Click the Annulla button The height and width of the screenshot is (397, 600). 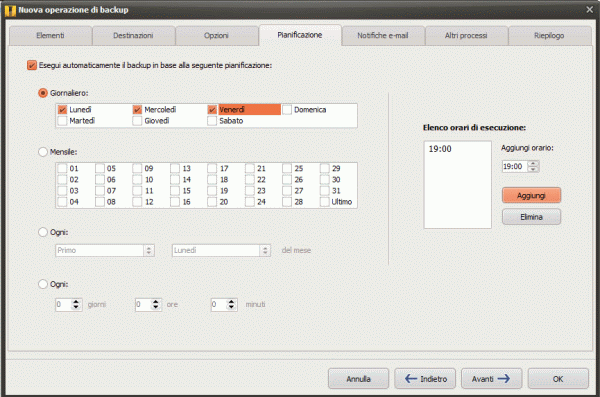[x=359, y=379]
